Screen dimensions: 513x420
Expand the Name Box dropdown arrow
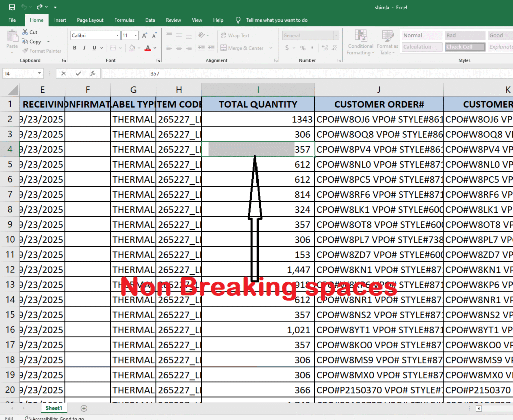click(x=40, y=73)
